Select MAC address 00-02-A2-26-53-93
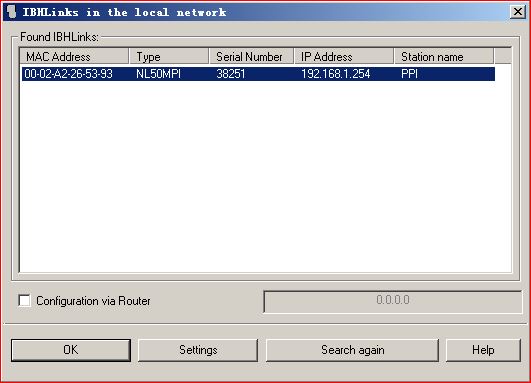The image size is (531, 383). pyautogui.click(x=68, y=74)
